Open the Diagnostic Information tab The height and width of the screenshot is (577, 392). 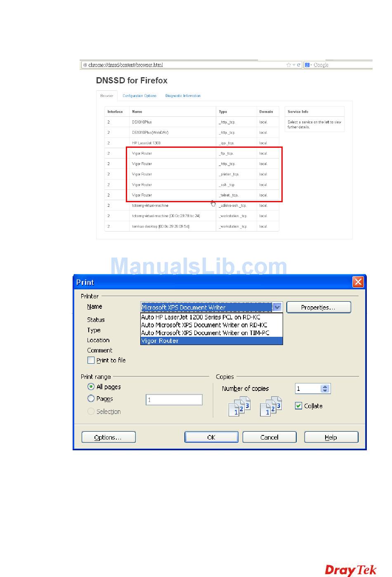point(183,96)
